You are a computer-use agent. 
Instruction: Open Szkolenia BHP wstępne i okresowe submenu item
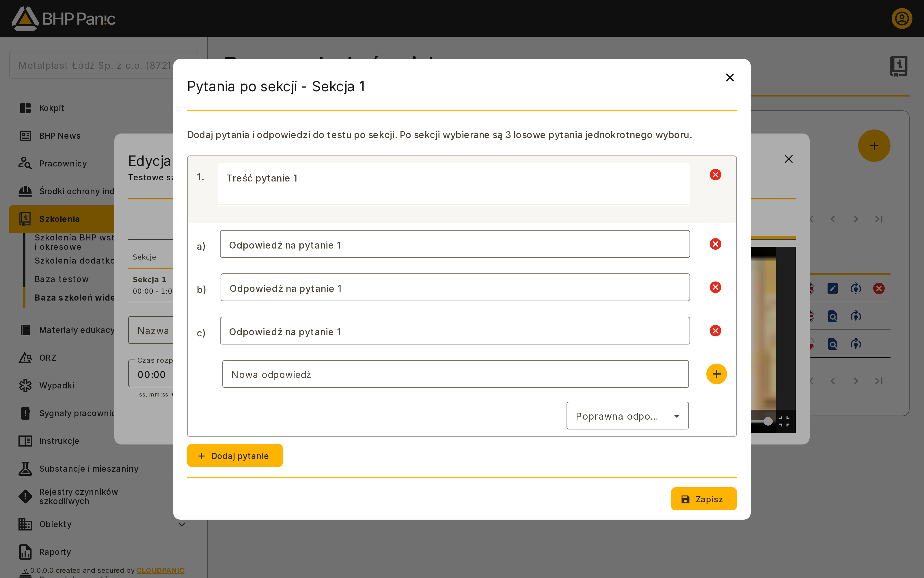(74, 242)
